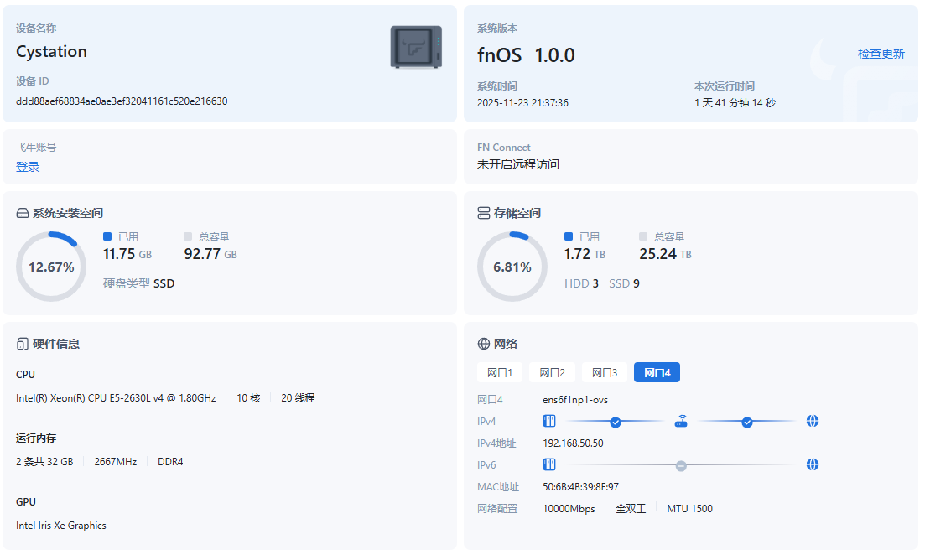Click the system install space disk icon
The image size is (925, 560).
(23, 214)
